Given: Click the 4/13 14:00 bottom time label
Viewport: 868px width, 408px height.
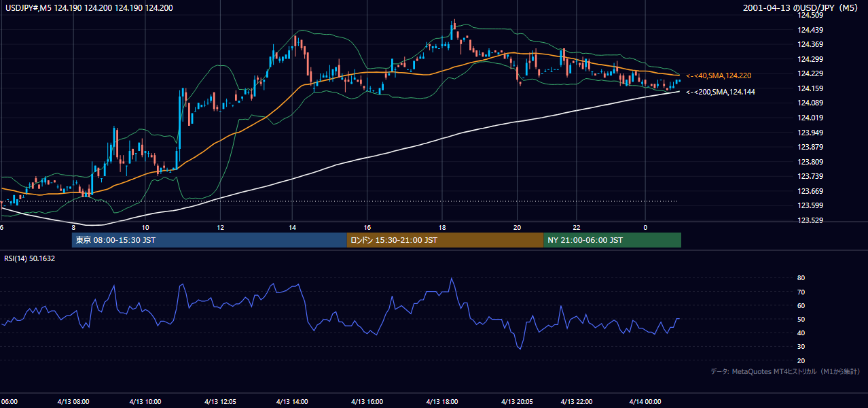Looking at the screenshot, I should (x=292, y=402).
